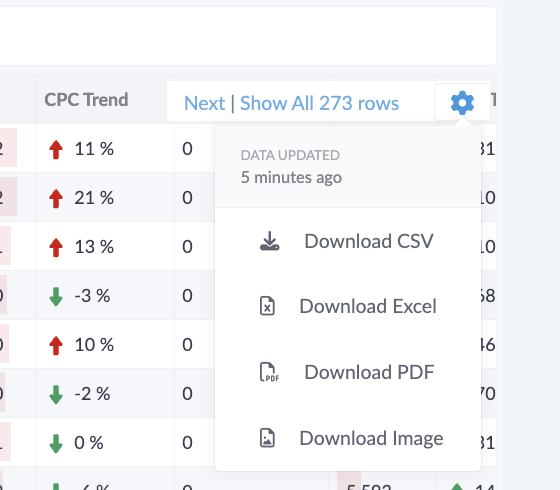The width and height of the screenshot is (560, 490).
Task: Click the red up arrow beside 13 %
Action: click(x=56, y=247)
